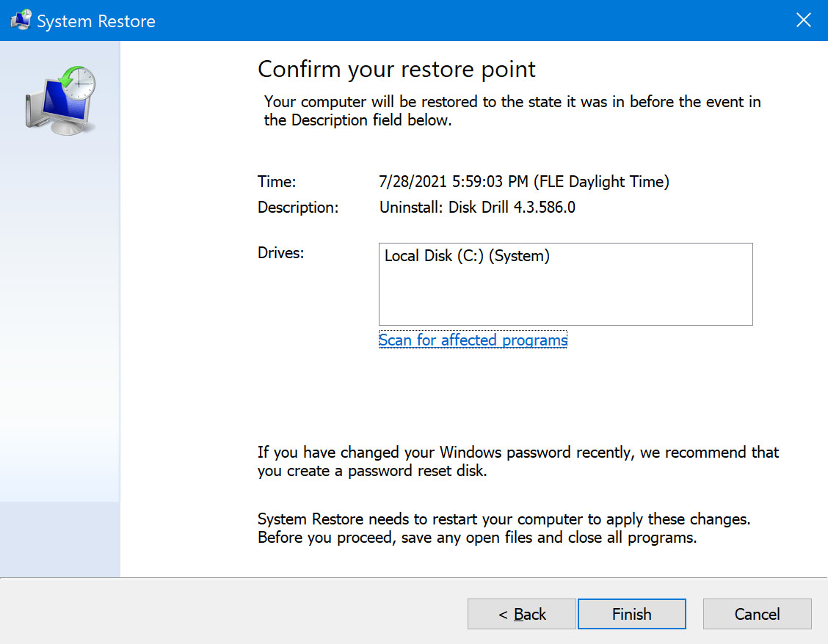Click the password reset disk recommendation text
Image resolution: width=828 pixels, height=644 pixels.
[x=518, y=461]
